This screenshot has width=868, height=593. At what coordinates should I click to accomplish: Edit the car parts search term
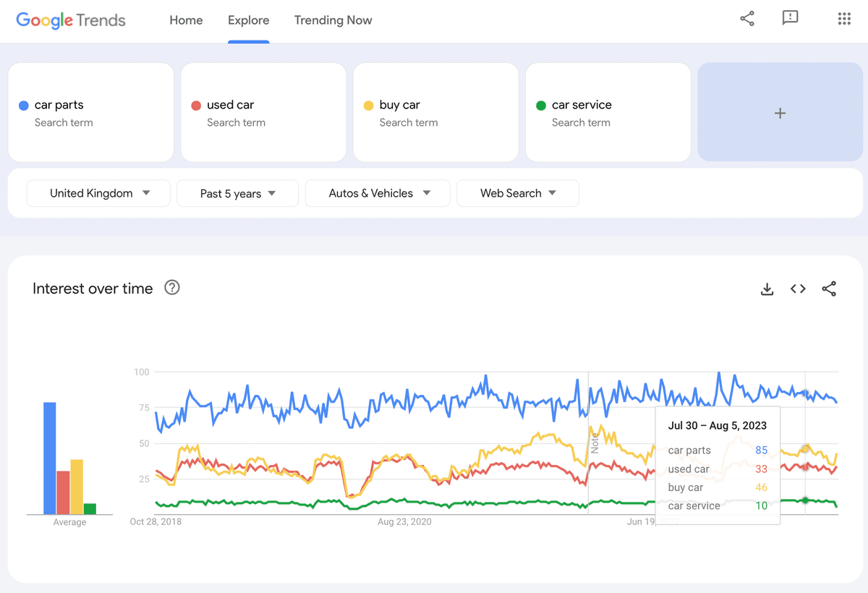click(91, 112)
